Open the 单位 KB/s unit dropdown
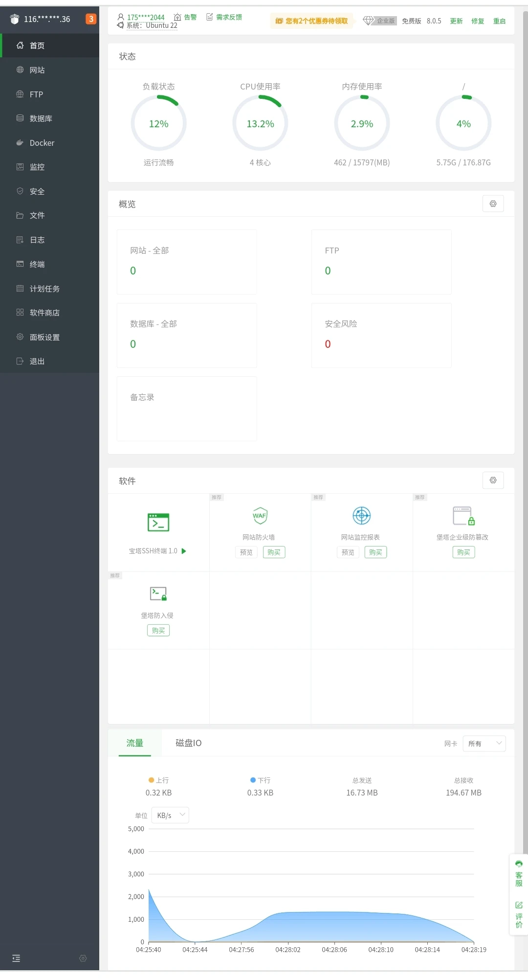This screenshot has width=528, height=980. [170, 815]
